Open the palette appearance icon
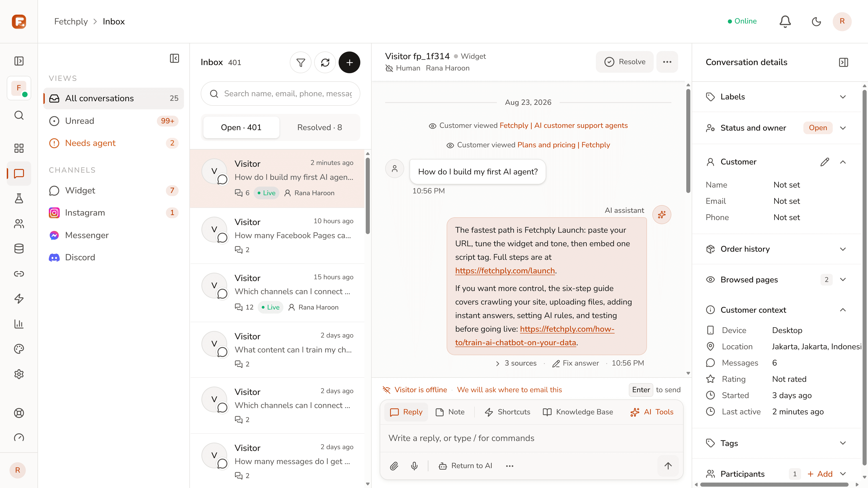 point(19,349)
